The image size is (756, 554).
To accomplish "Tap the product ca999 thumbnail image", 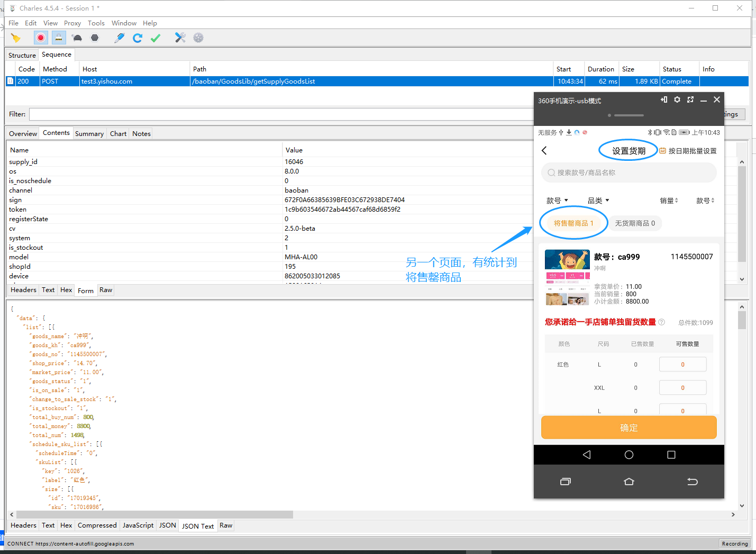I will pos(567,278).
